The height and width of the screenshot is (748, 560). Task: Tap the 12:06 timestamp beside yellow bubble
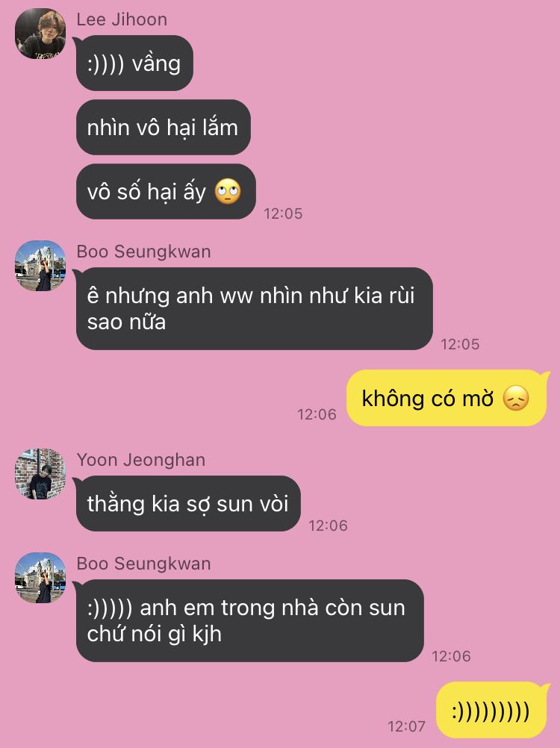click(x=317, y=414)
